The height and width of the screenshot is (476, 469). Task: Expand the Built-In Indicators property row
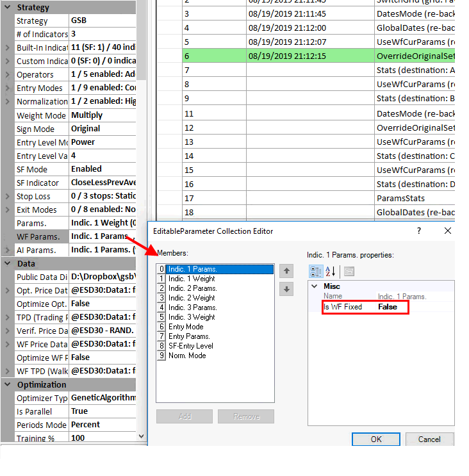pos(7,48)
